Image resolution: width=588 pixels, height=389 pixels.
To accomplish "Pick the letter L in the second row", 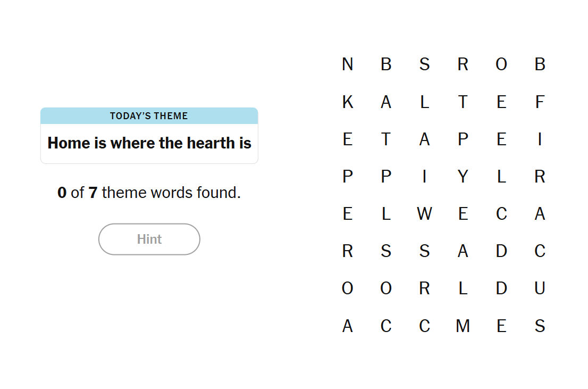I will [x=424, y=102].
